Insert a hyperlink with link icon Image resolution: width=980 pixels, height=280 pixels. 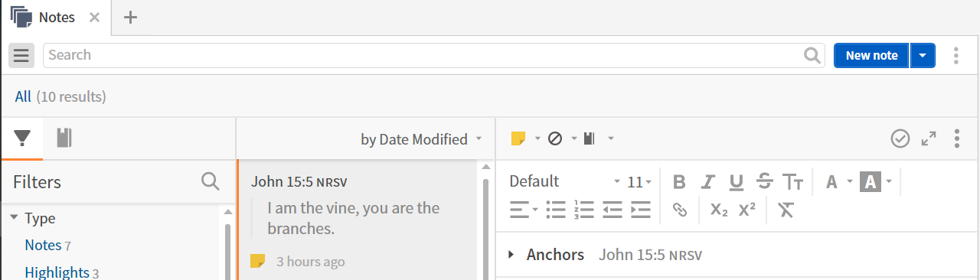679,210
